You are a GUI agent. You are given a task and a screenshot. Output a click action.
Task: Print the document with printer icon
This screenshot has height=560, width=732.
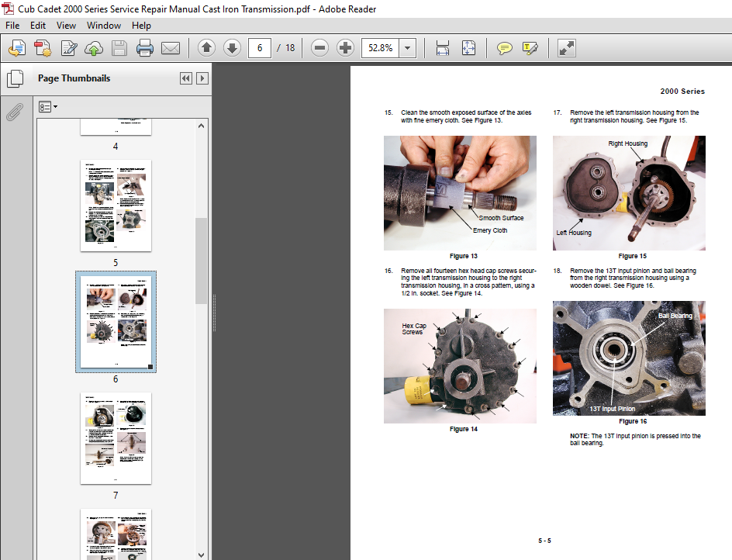coord(145,47)
